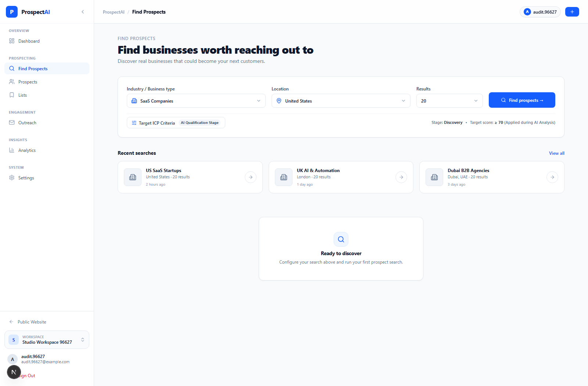Open the US SaaS Startups arrow icon
This screenshot has height=386, width=588.
(x=251, y=177)
